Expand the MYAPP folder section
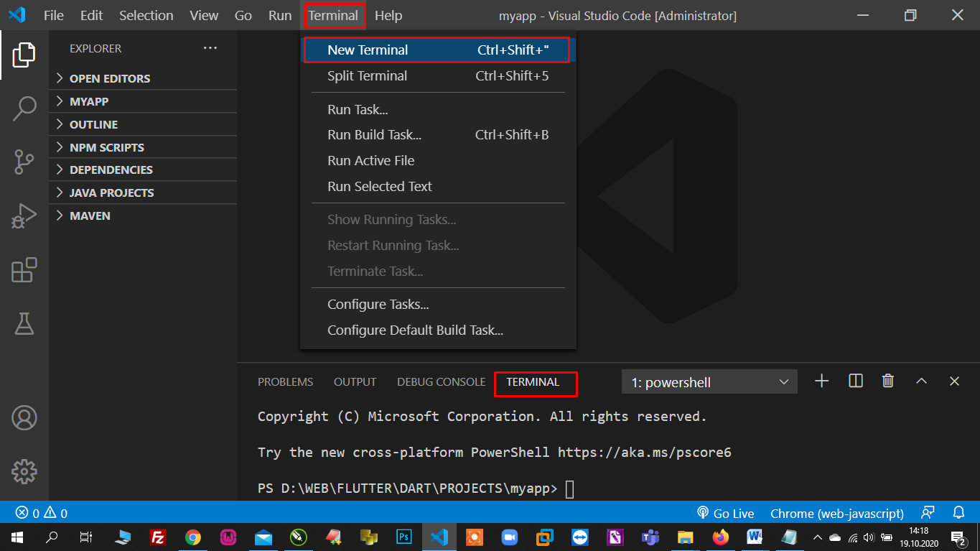This screenshot has height=551, width=980. tap(89, 101)
